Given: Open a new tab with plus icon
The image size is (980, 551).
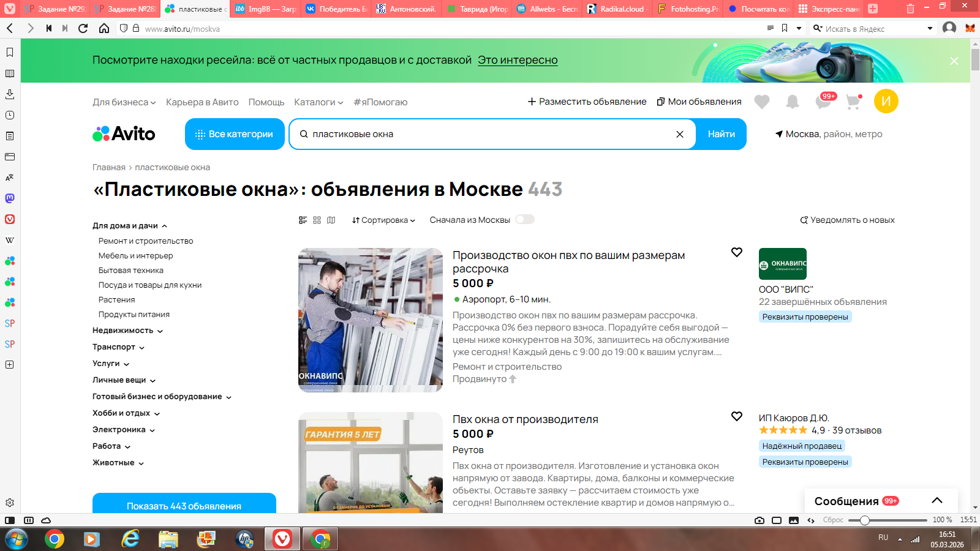Looking at the screenshot, I should click(873, 9).
